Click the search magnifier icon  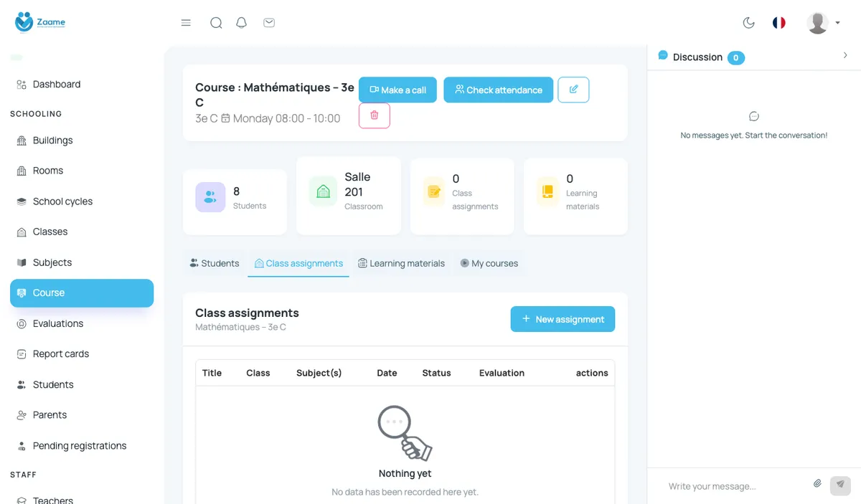(x=216, y=23)
